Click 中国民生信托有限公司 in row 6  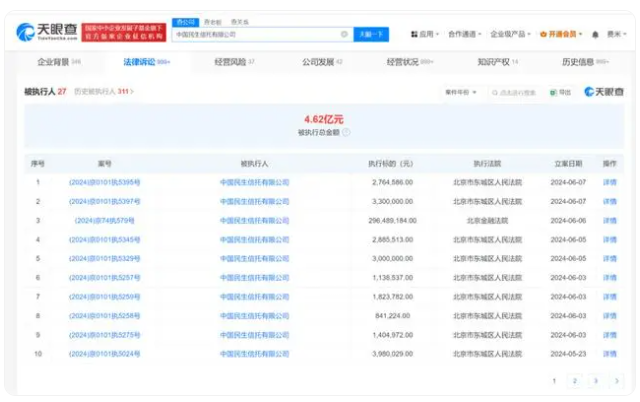254,278
